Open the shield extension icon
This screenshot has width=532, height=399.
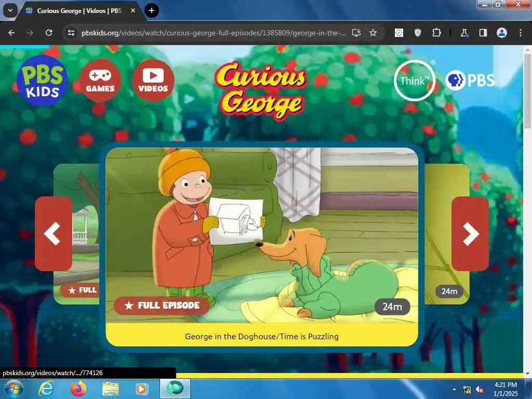click(418, 33)
